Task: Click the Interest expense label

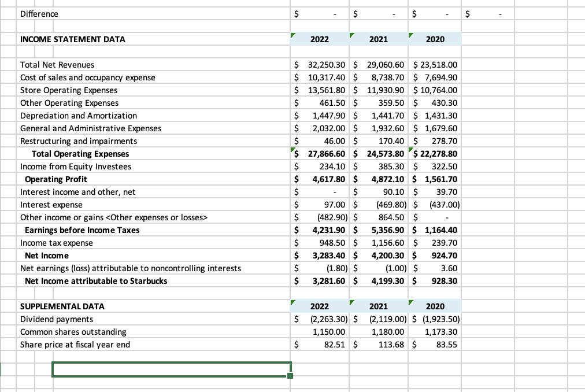Action: coord(51,204)
